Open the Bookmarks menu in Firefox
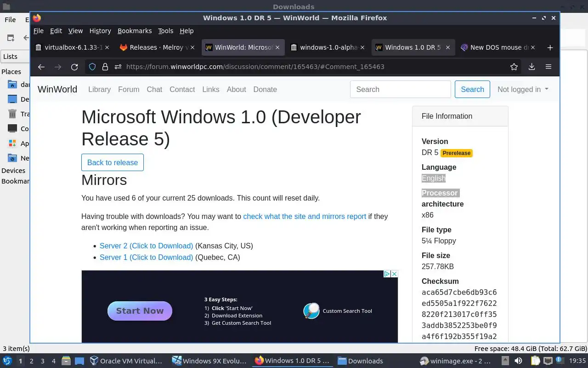The height and width of the screenshot is (368, 588). (135, 31)
